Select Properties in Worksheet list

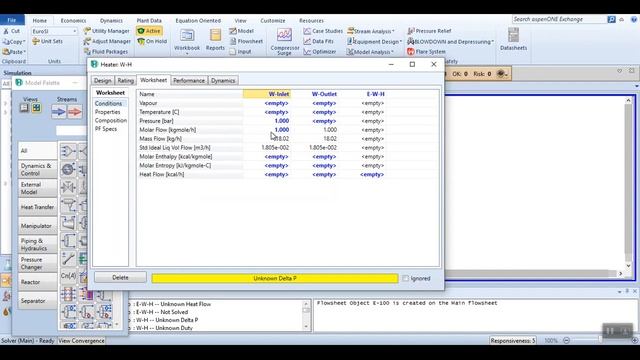[108, 112]
